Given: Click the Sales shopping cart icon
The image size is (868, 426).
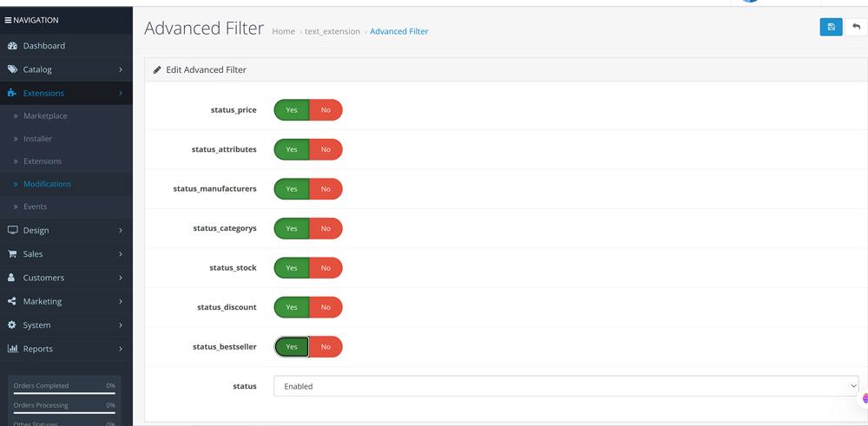Looking at the screenshot, I should tap(12, 254).
